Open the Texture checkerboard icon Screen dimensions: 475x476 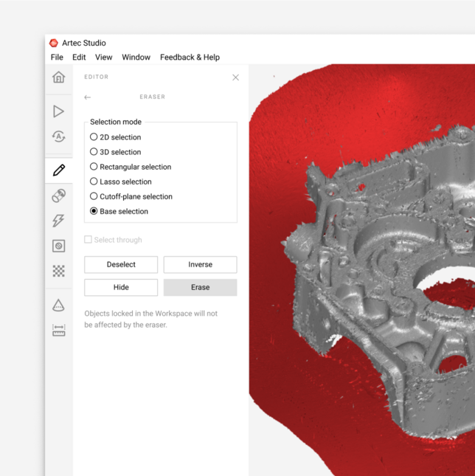(x=59, y=271)
